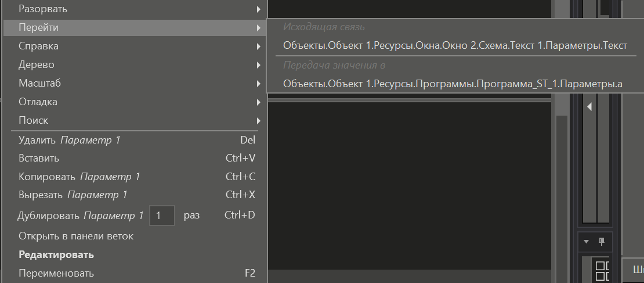Open the Масштаб submenu
644x283 pixels.
135,83
